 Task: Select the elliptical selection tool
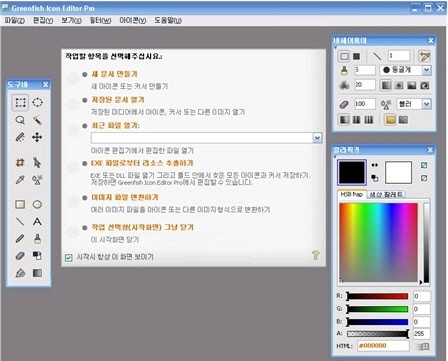[x=37, y=102]
